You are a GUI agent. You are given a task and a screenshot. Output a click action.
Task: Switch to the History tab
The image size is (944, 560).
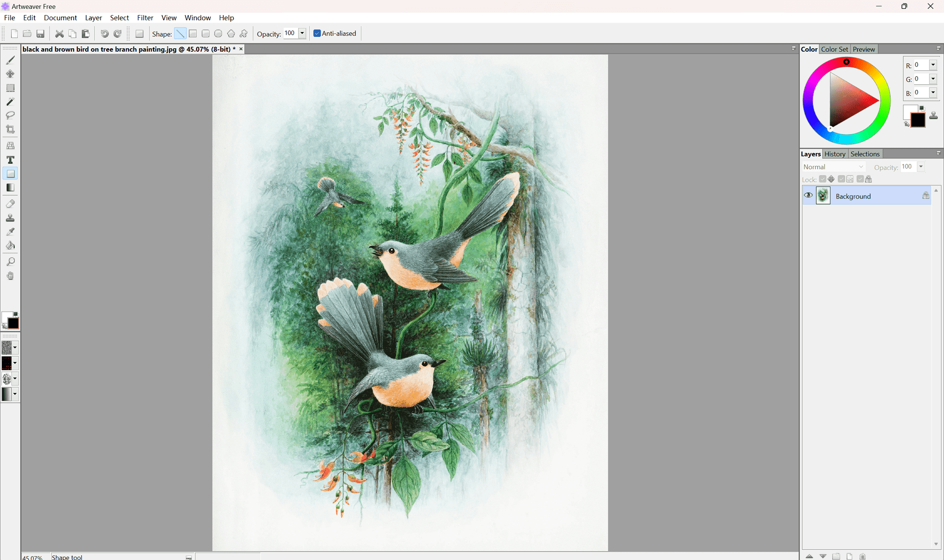[835, 154]
